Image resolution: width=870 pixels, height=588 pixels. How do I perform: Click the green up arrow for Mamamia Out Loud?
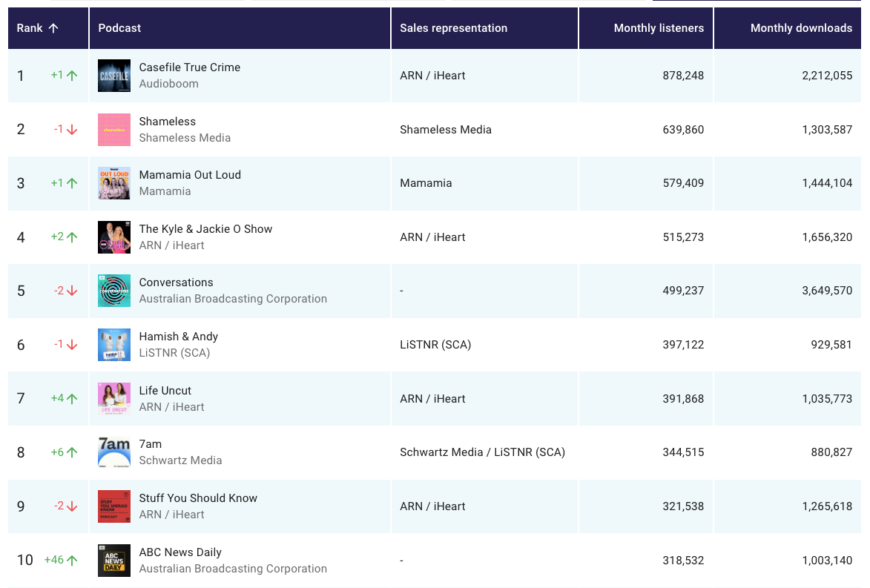[x=72, y=183]
